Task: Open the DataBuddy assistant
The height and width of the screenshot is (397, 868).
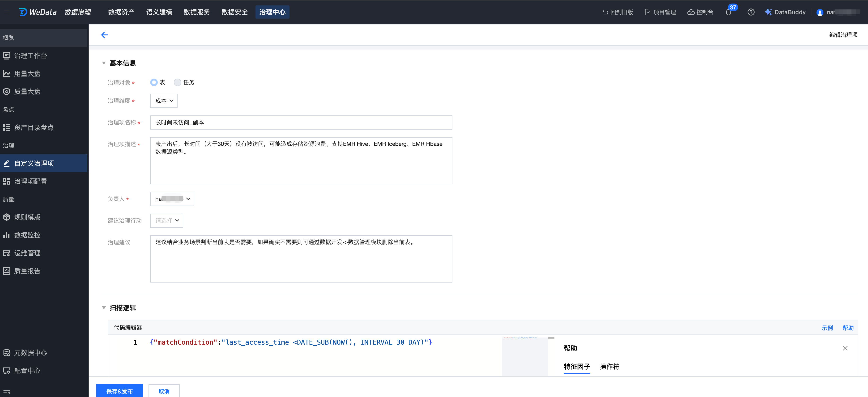Action: (x=785, y=12)
